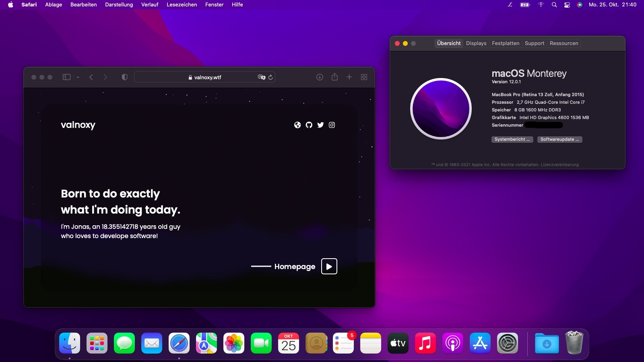Open the Verlauf menu

click(150, 5)
